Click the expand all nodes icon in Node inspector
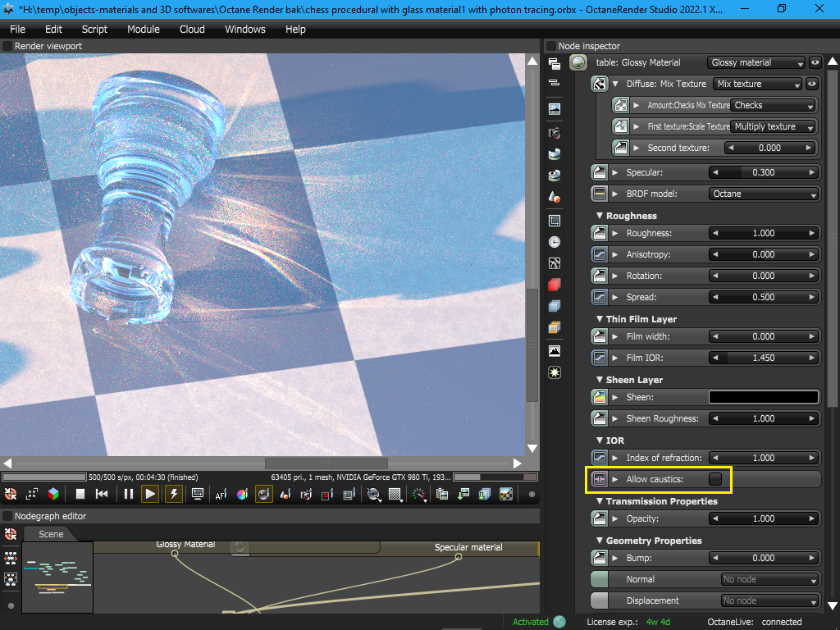This screenshot has width=840, height=630. click(x=555, y=64)
